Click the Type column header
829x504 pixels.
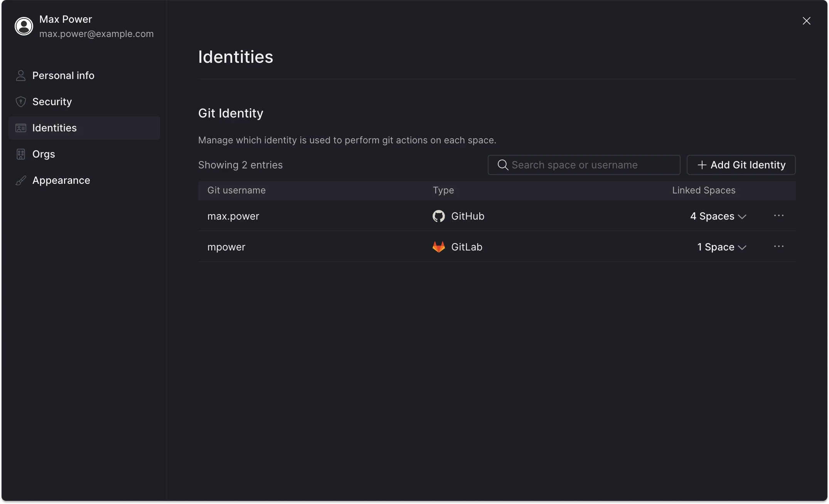tap(443, 190)
